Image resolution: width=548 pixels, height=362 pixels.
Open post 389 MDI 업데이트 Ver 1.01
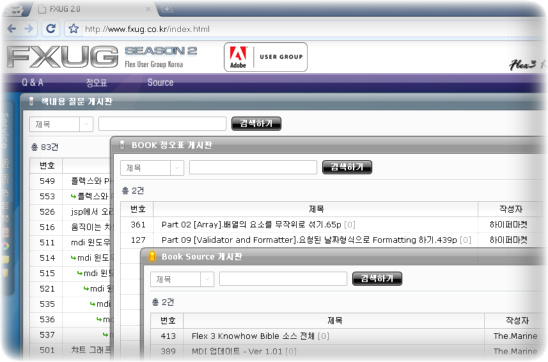pyautogui.click(x=244, y=351)
